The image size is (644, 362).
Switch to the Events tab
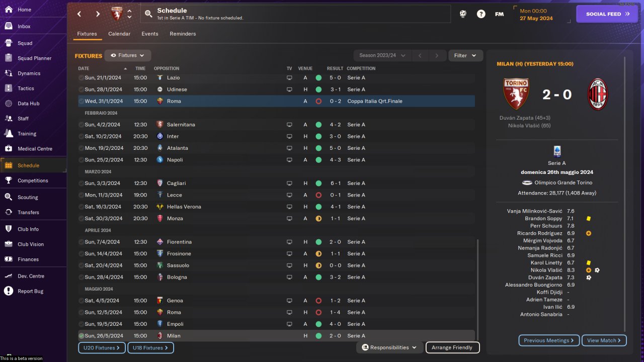[x=150, y=34]
